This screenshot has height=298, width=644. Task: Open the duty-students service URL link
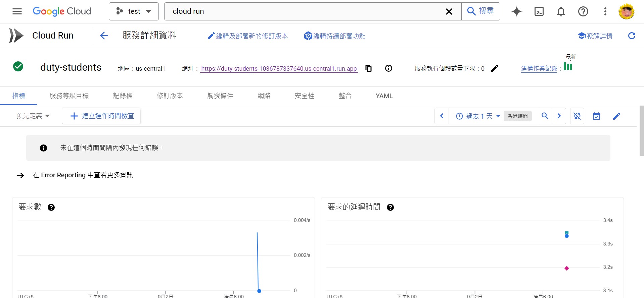[279, 69]
